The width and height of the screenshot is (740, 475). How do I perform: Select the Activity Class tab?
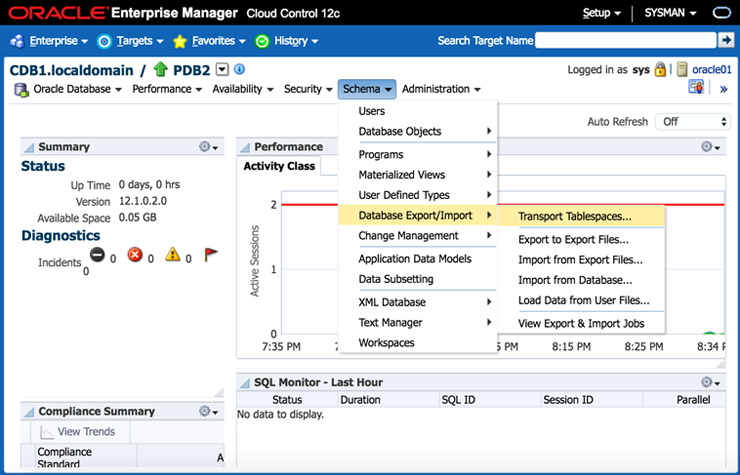tap(279, 166)
